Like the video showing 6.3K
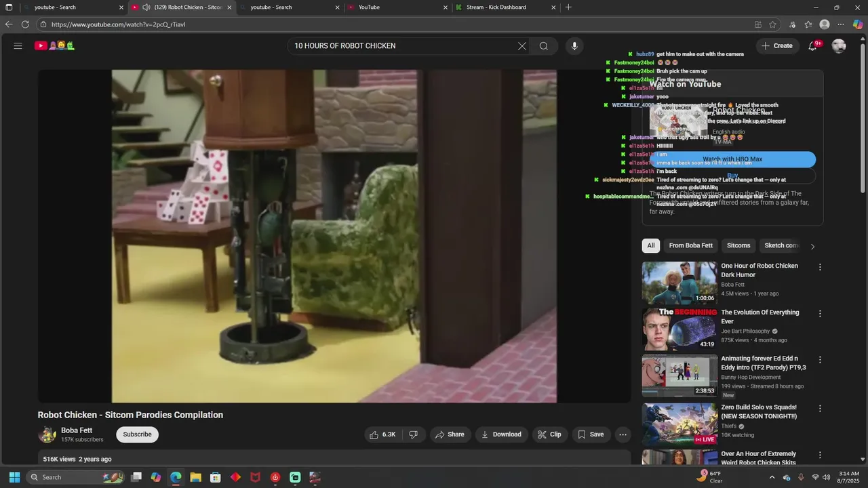The width and height of the screenshot is (868, 488). [x=382, y=434]
